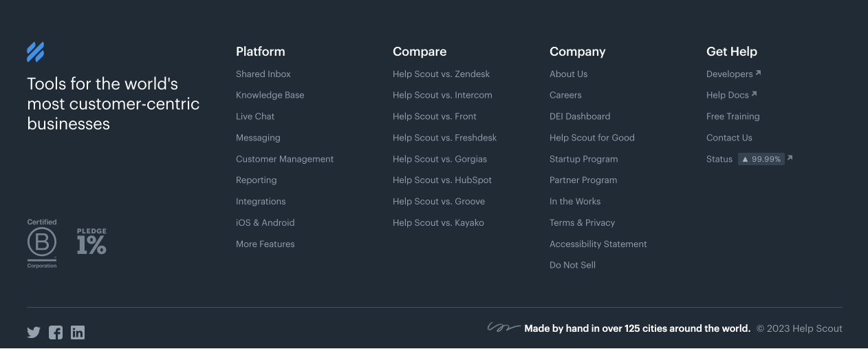Click the external arrow beside Developers
The width and height of the screenshot is (868, 349).
(758, 73)
